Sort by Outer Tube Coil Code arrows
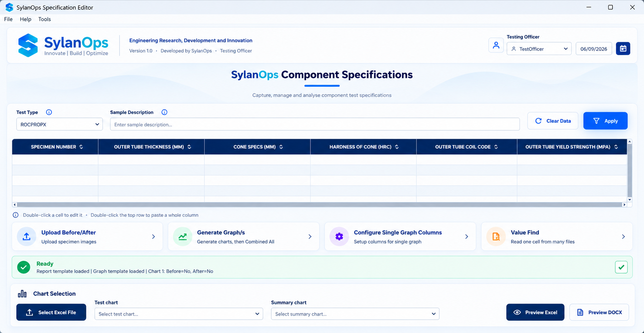The image size is (644, 333). click(496, 147)
